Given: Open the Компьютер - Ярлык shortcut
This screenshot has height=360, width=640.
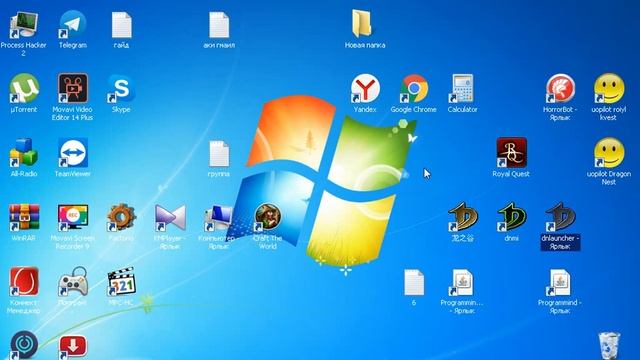Looking at the screenshot, I should coord(219,217).
